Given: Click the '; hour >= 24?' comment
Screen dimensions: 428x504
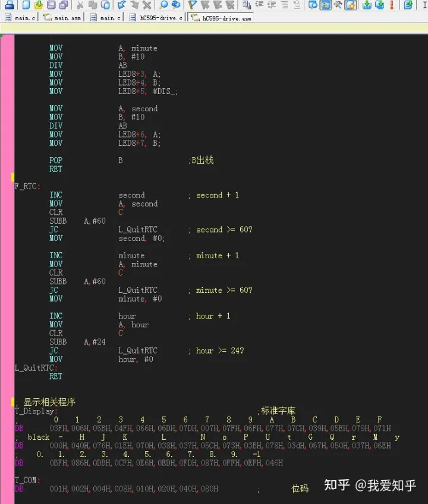Looking at the screenshot, I should click(216, 350).
